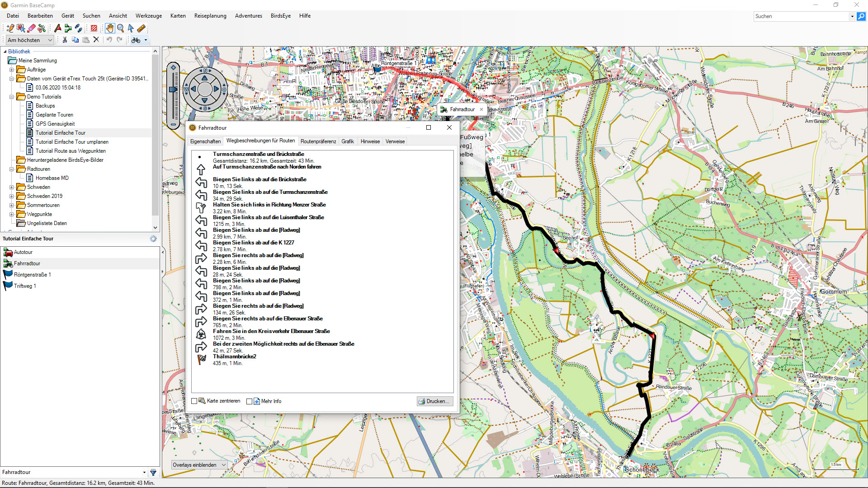Zoom in with the map plus button

tap(173, 68)
